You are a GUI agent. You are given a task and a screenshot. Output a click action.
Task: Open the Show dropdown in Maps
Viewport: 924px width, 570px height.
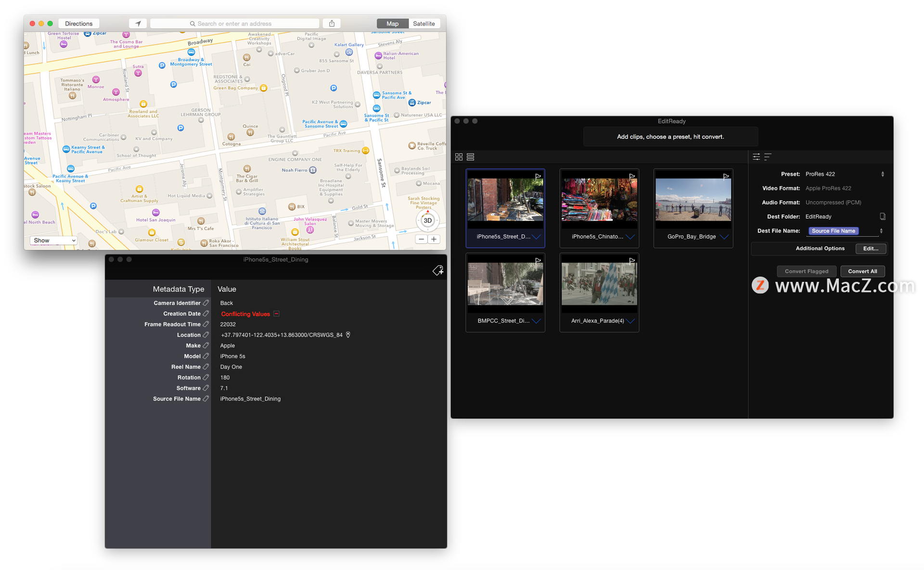tap(53, 240)
